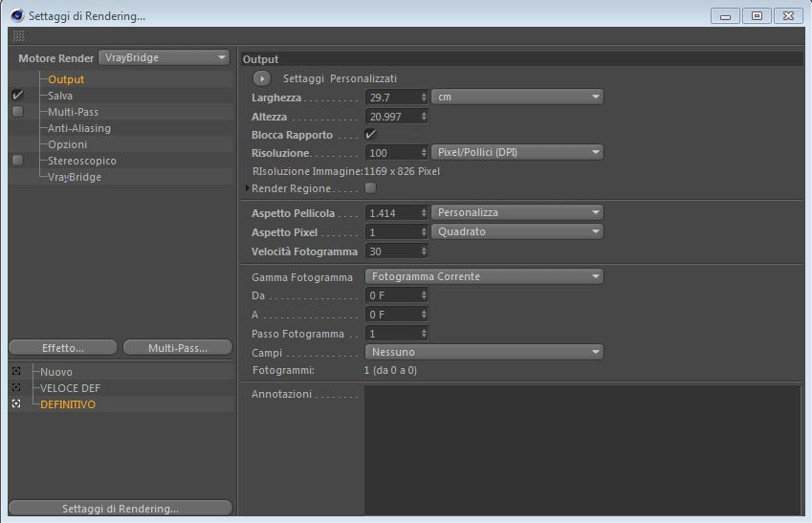Click the Settaggi di Rendering... bottom button
This screenshot has width=812, height=523.
(121, 508)
